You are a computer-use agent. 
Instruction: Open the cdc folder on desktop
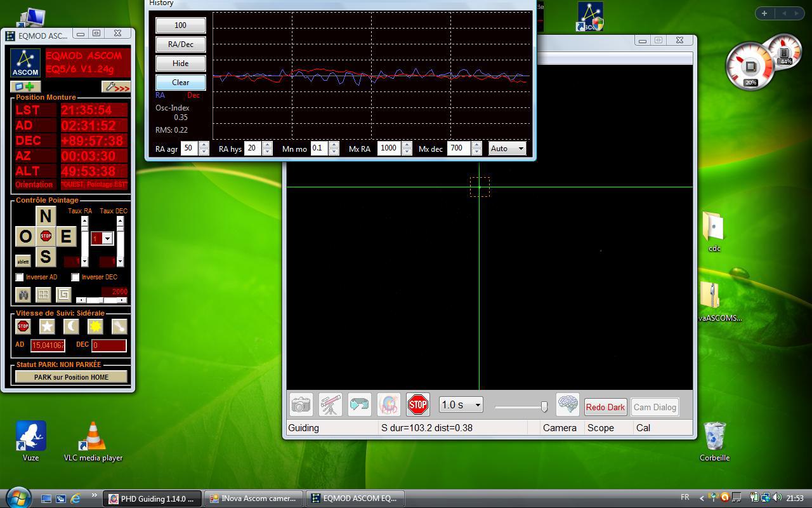point(714,231)
